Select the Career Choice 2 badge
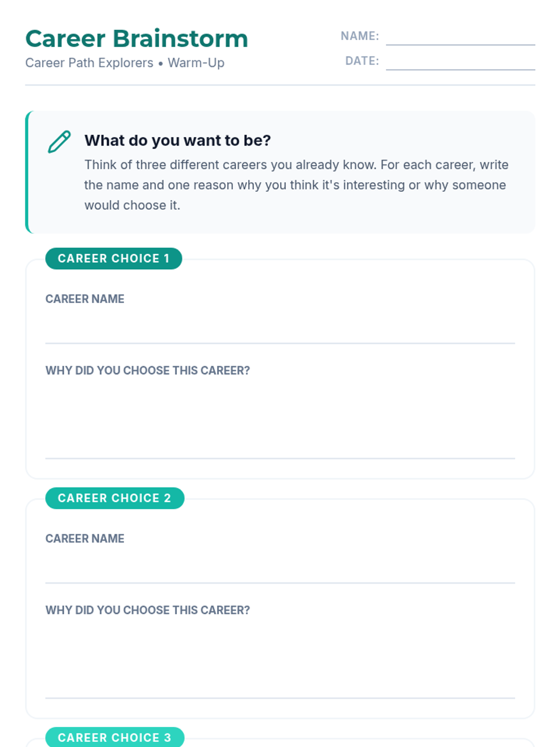This screenshot has width=560, height=747. pyautogui.click(x=115, y=498)
